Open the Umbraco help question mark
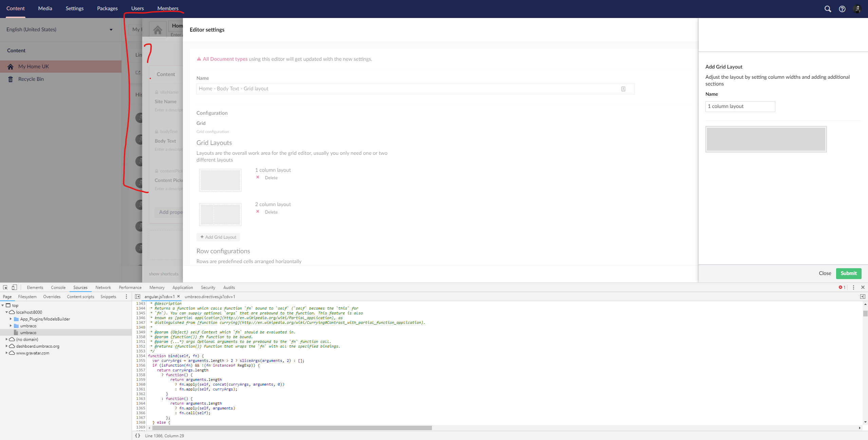Image resolution: width=868 pixels, height=440 pixels. click(x=843, y=9)
